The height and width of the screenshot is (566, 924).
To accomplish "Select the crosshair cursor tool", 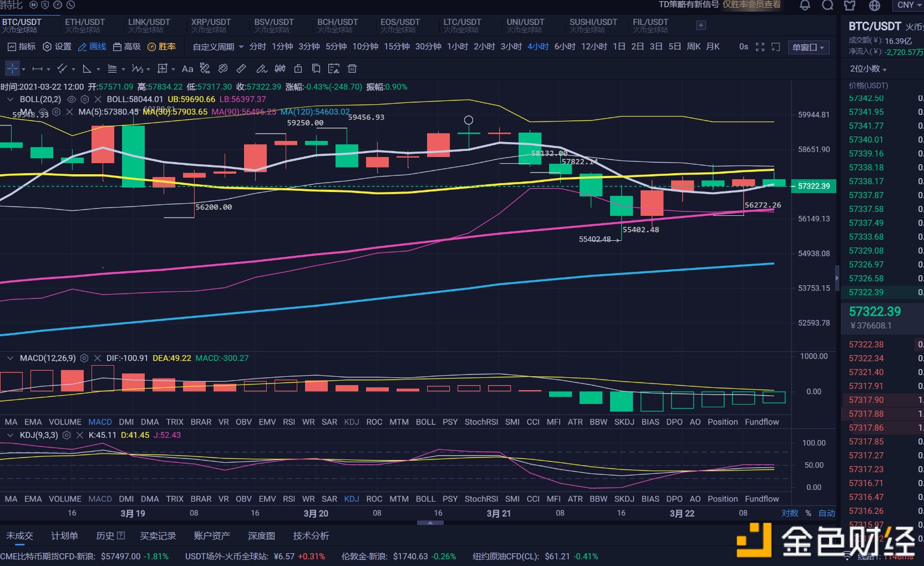I will (11, 68).
